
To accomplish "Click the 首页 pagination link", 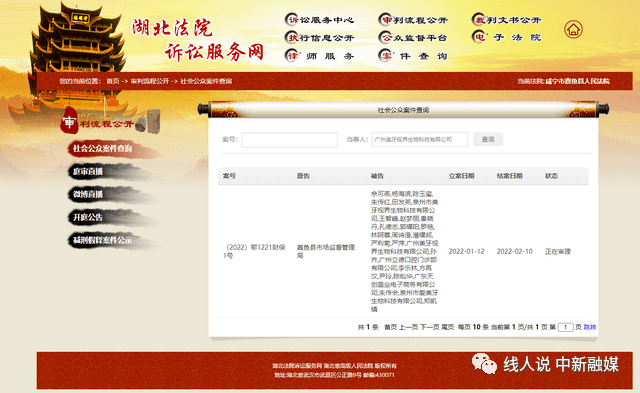I will [x=390, y=327].
